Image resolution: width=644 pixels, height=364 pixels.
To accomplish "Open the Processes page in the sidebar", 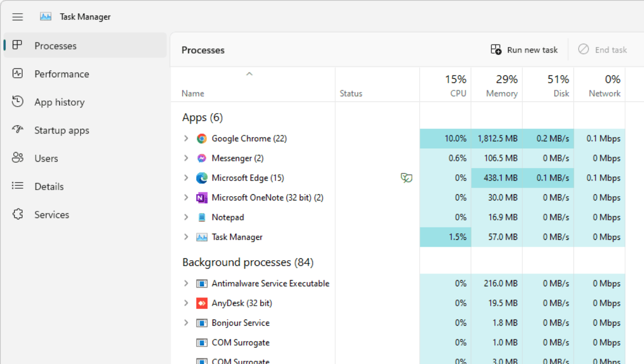I will tap(85, 45).
